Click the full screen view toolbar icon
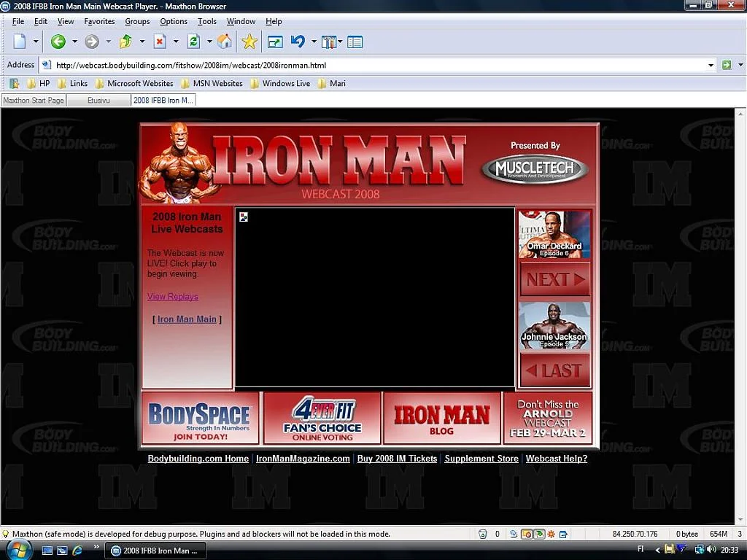 coord(274,42)
